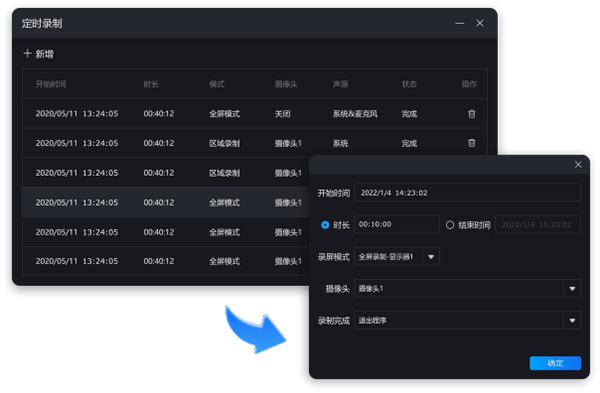Click the 时长 column header in table
This screenshot has width=600, height=393.
[x=151, y=84]
